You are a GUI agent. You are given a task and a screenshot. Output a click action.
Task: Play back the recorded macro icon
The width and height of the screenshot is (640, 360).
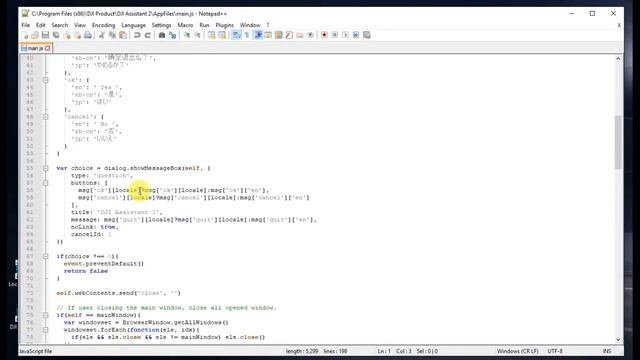click(345, 36)
